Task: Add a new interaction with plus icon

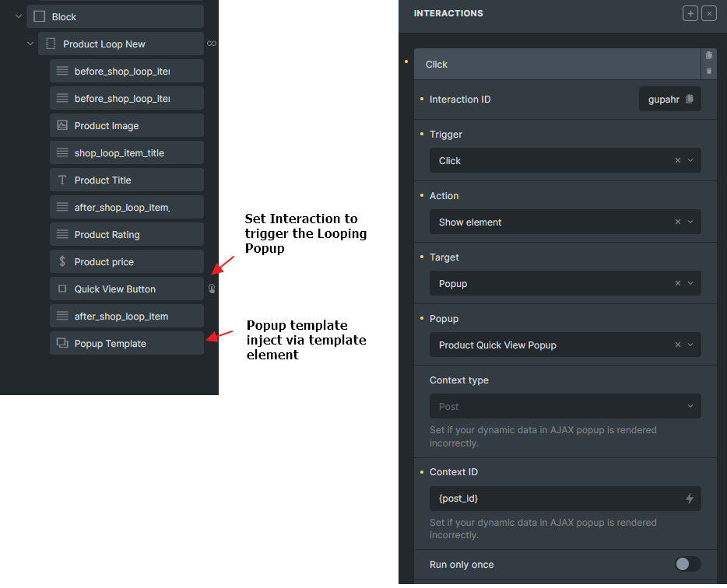Action: (690, 13)
